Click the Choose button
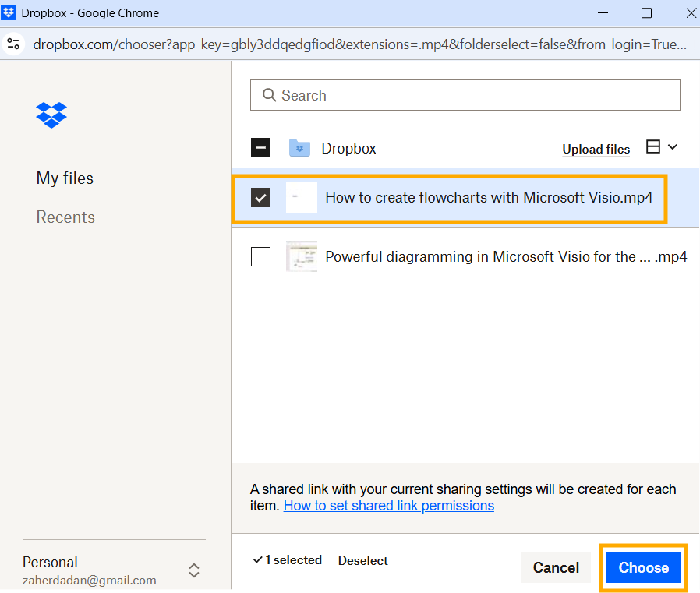Screen dimensions: 700x593 click(643, 567)
